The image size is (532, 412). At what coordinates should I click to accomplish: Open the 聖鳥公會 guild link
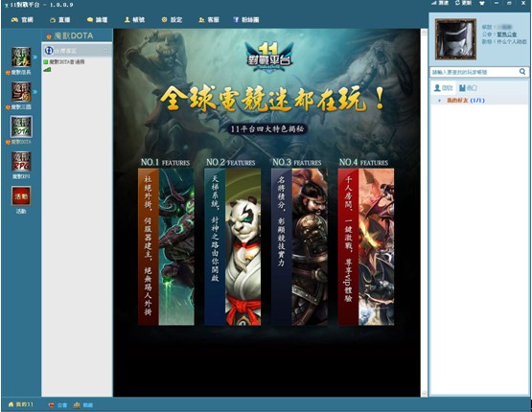point(507,34)
